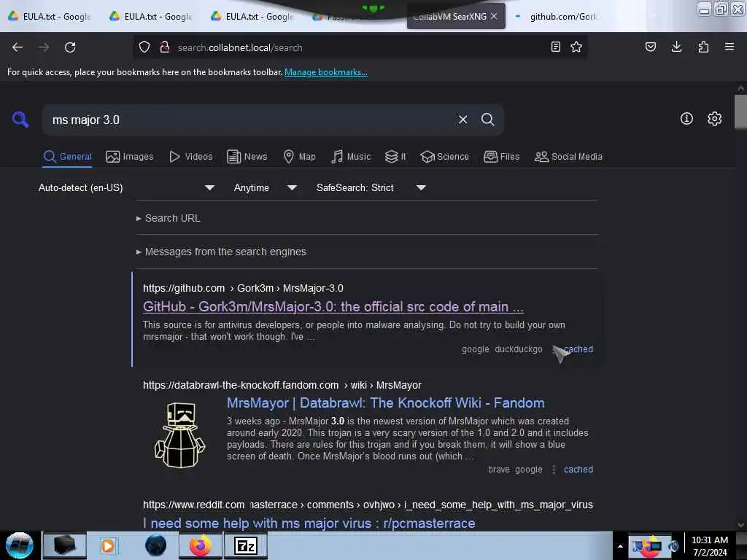This screenshot has height=560, width=747.
Task: Switch to first EULA.txt browser tab
Action: 50,16
